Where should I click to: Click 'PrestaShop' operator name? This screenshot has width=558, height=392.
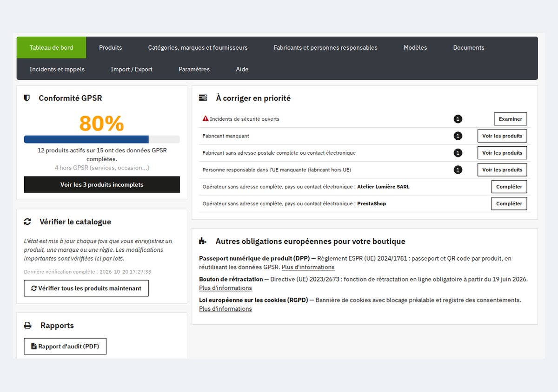click(x=372, y=203)
